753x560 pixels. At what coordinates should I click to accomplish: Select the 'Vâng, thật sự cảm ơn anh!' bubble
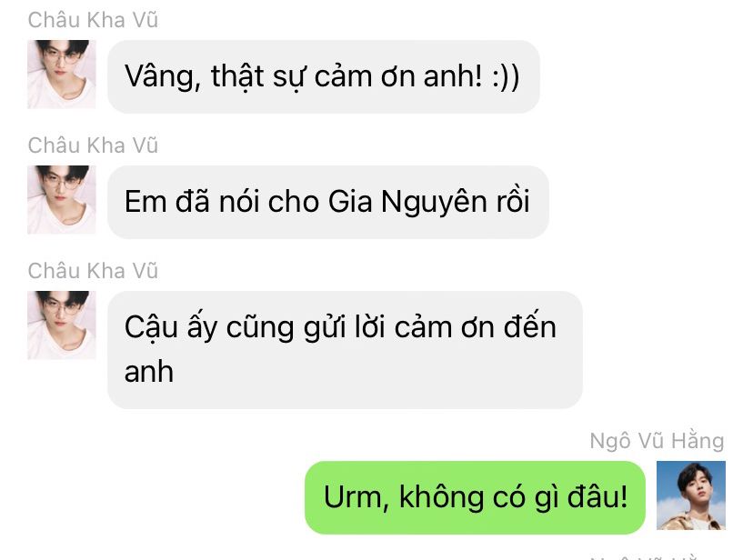click(324, 76)
